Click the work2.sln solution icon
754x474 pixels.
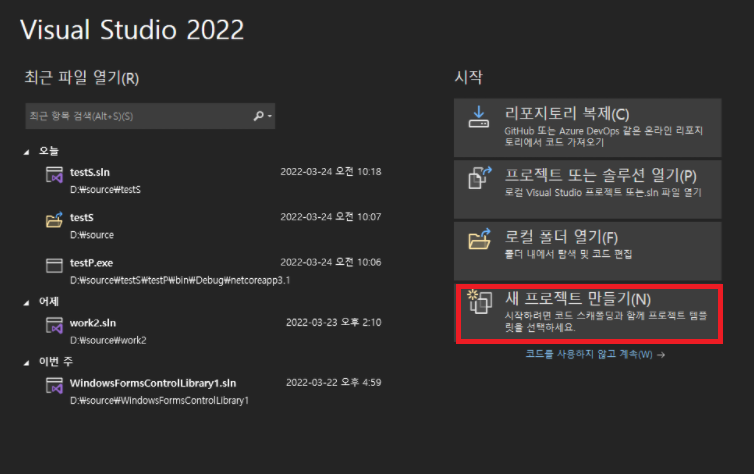(x=54, y=325)
